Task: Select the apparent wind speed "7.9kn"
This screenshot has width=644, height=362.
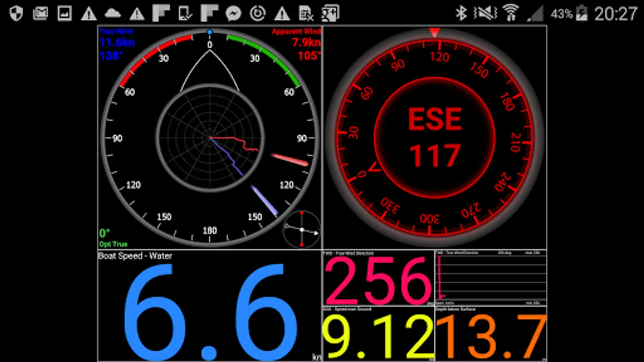Action: [x=306, y=42]
